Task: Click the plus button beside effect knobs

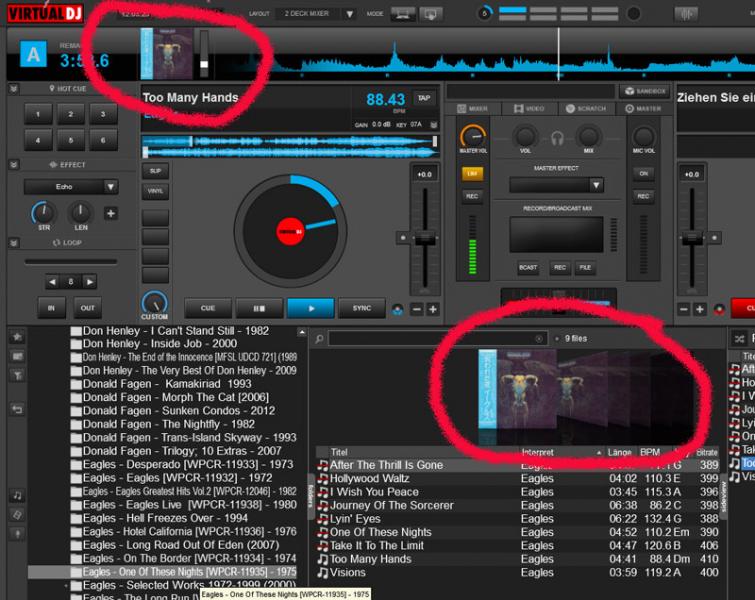Action: (x=111, y=213)
